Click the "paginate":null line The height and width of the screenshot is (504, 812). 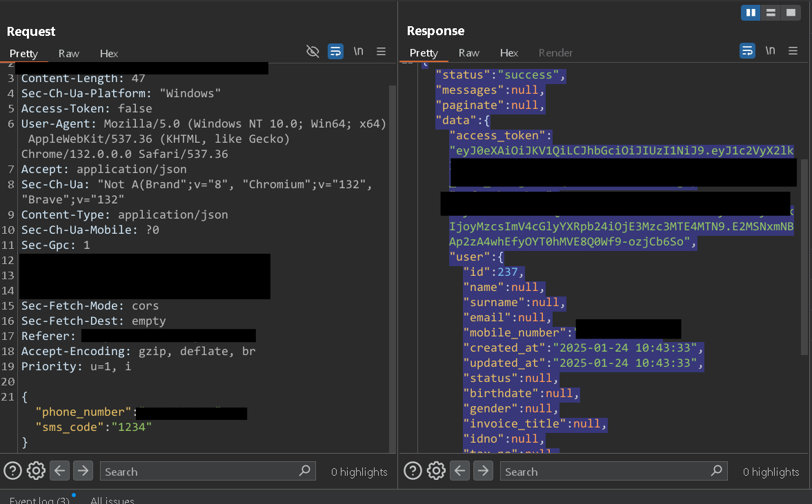point(491,105)
